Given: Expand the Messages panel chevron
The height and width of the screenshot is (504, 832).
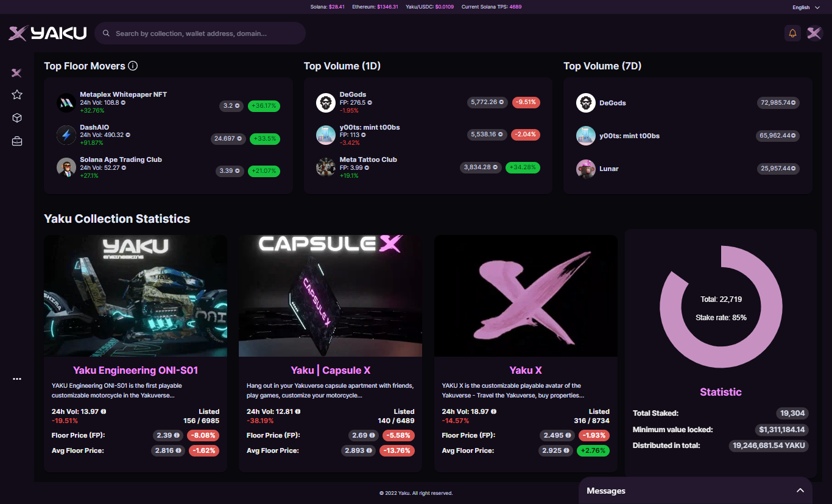Looking at the screenshot, I should (x=800, y=491).
